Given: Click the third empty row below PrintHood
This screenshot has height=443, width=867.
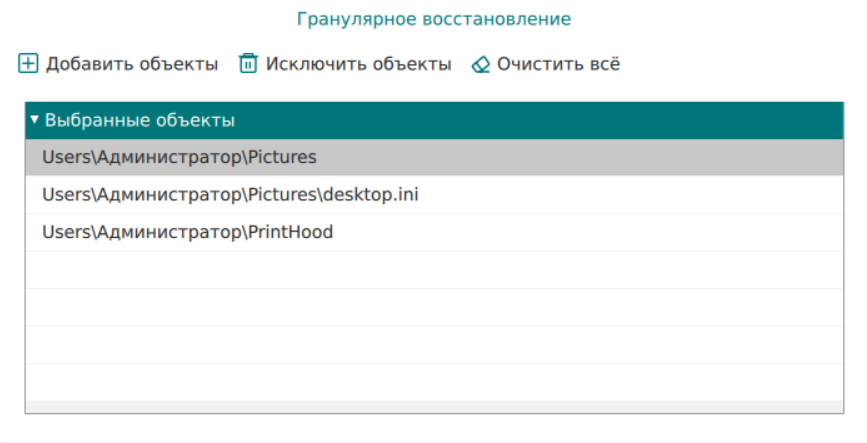Looking at the screenshot, I should click(x=433, y=345).
